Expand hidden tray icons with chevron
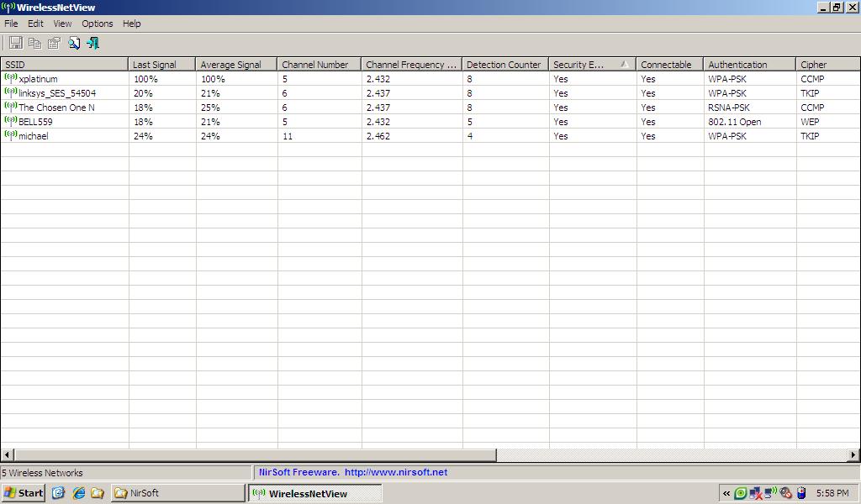 (726, 494)
